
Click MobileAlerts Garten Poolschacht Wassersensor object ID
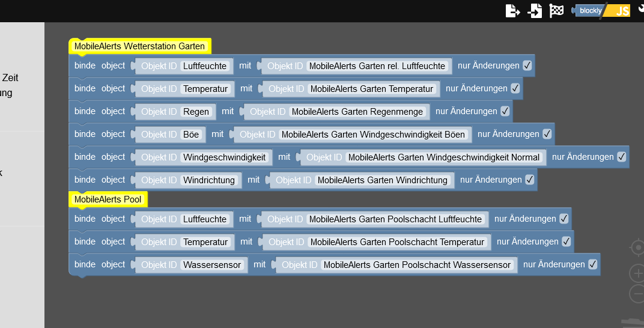tap(418, 265)
